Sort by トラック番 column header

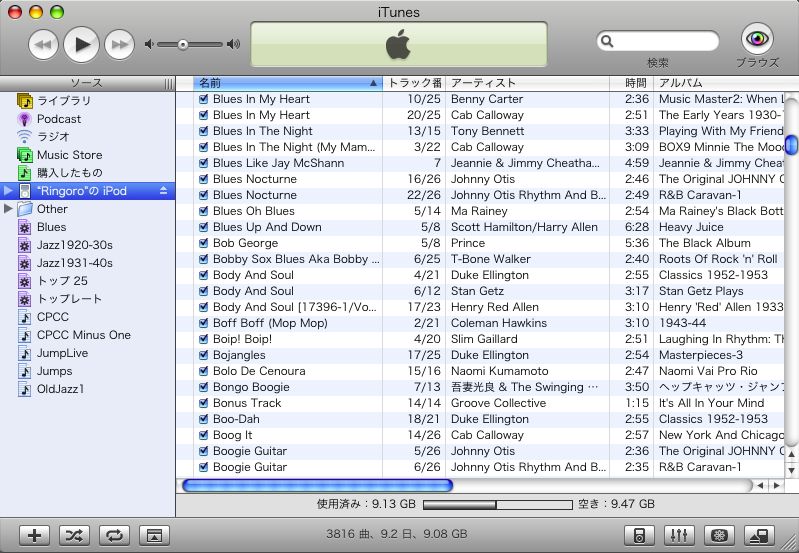click(414, 83)
